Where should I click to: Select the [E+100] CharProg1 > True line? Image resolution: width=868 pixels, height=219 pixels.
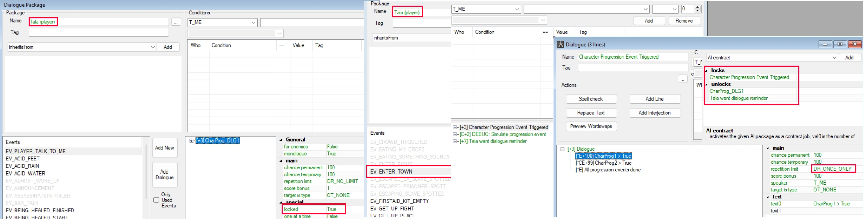[x=603, y=156]
